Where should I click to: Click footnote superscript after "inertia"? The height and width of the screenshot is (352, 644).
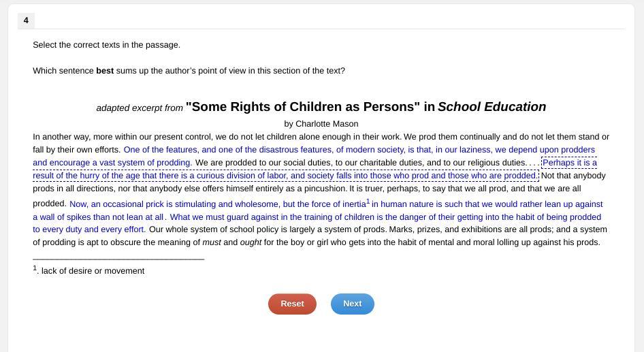pyautogui.click(x=368, y=202)
